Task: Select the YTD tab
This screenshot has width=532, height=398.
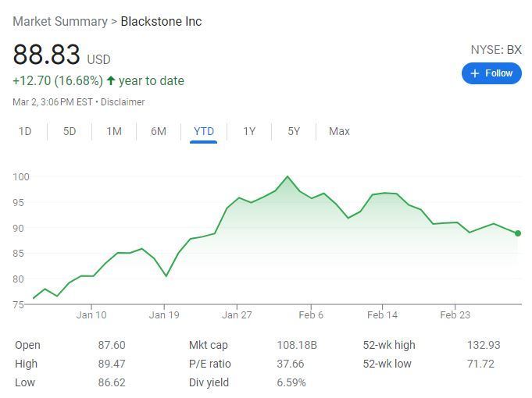Action: (204, 131)
